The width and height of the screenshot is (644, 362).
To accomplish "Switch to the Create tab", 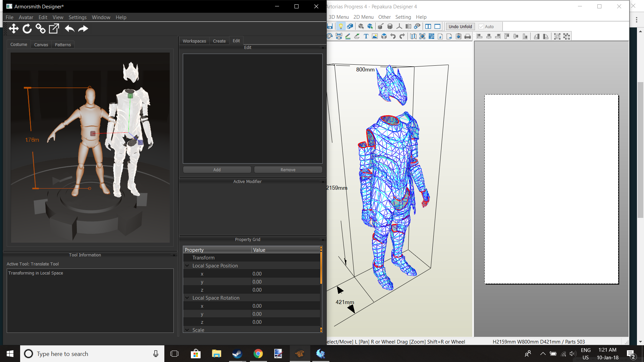I will pos(219,41).
